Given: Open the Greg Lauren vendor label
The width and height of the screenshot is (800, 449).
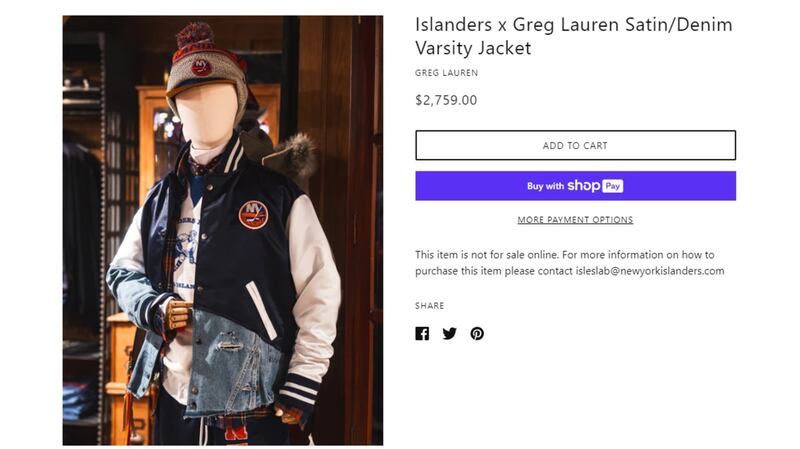Looking at the screenshot, I should (446, 73).
